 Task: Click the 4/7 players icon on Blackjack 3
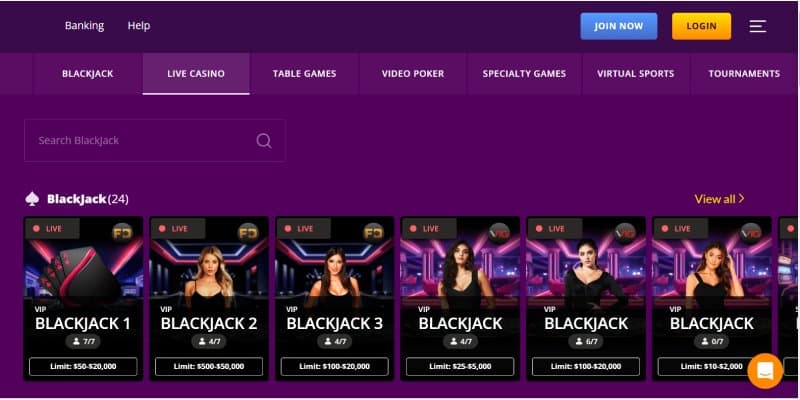(334, 342)
